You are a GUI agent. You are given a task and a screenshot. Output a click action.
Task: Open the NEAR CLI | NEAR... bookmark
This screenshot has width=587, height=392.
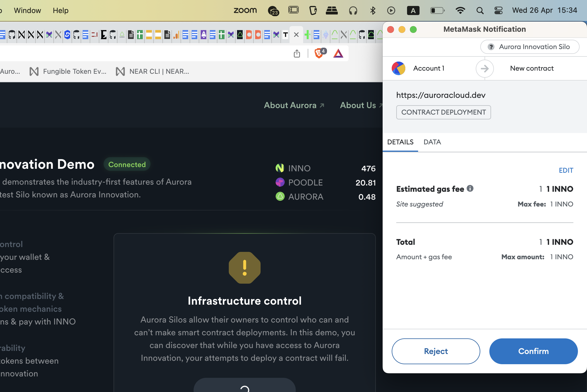click(x=152, y=71)
